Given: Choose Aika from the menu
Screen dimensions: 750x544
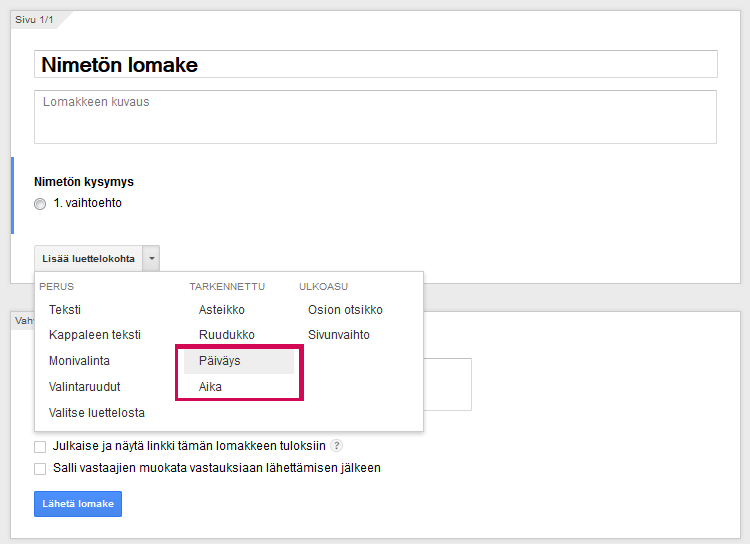Looking at the screenshot, I should tap(211, 387).
